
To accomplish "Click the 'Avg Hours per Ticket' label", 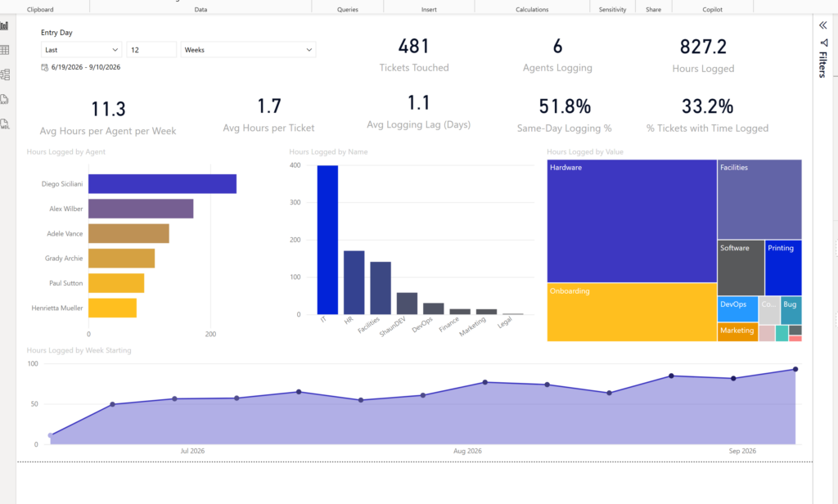I will (268, 128).
